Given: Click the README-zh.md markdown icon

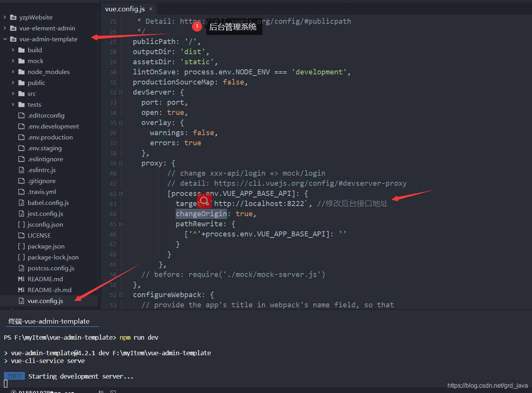Looking at the screenshot, I should pos(21,290).
